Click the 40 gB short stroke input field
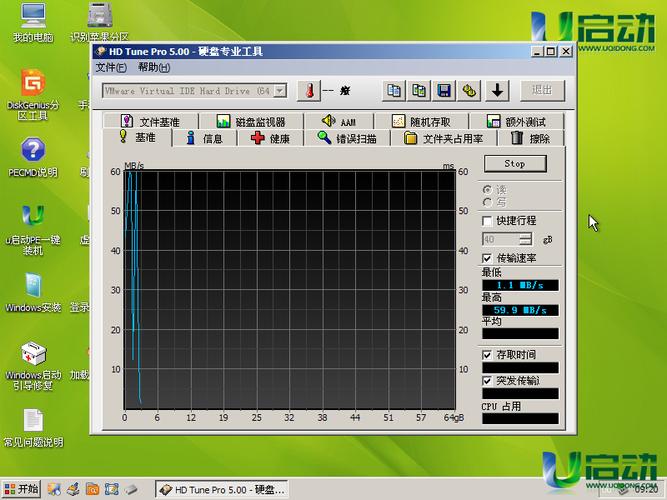 pos(501,239)
